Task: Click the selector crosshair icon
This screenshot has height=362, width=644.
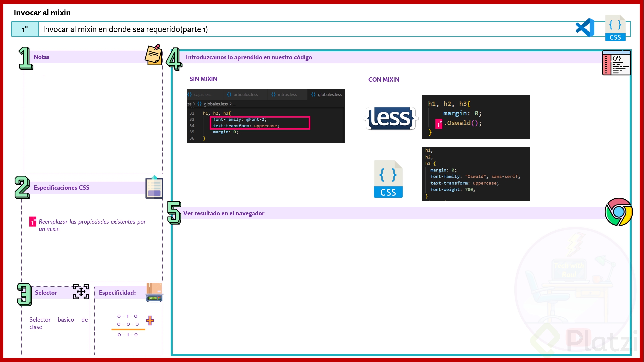Action: (x=81, y=292)
